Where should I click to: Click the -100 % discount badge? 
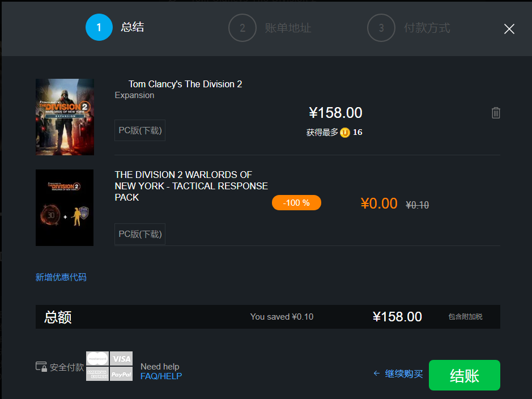point(296,202)
